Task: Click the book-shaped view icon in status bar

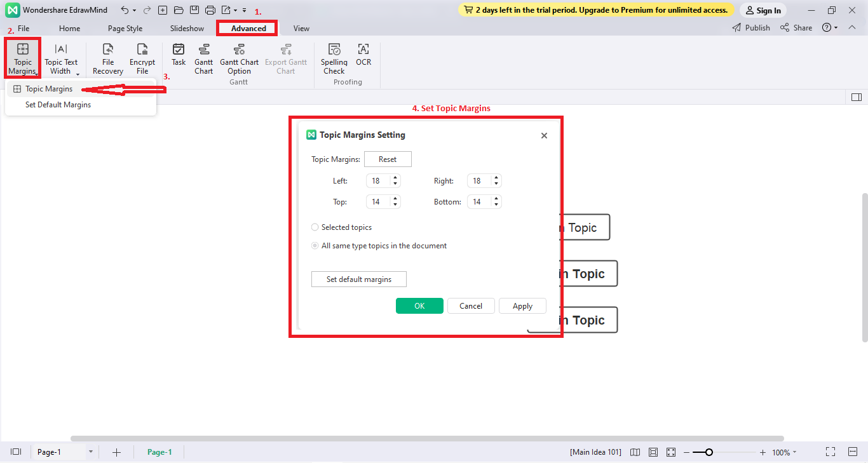Action: click(635, 452)
